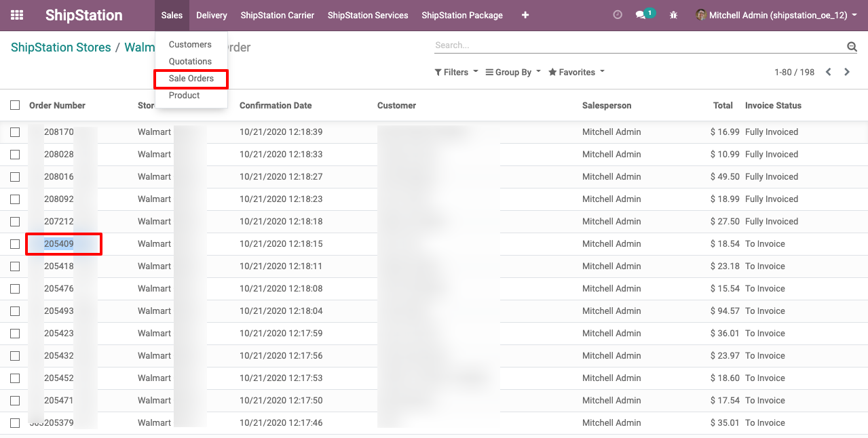Screen dimensions: 868x438
Task: Click order number 205471
Action: pos(59,400)
